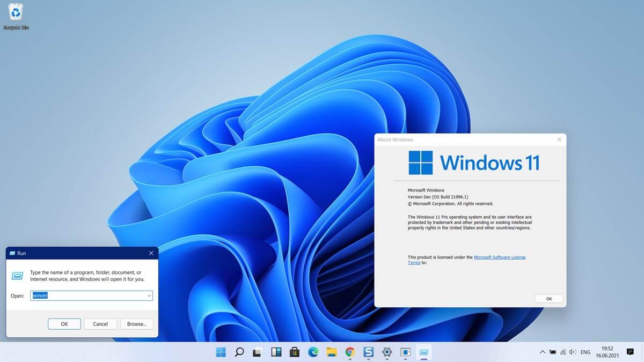644x362 pixels.
Task: Open Settings gear on the taskbar
Action: pos(387,352)
